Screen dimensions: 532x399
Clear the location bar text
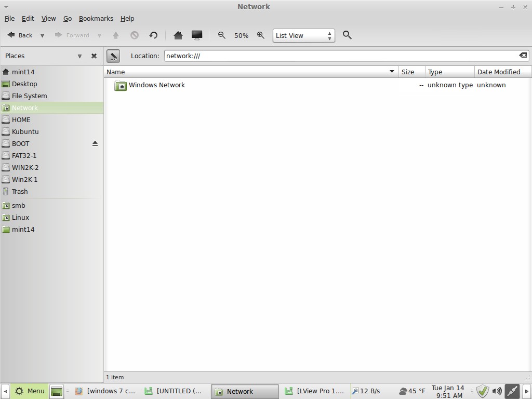[x=523, y=56]
